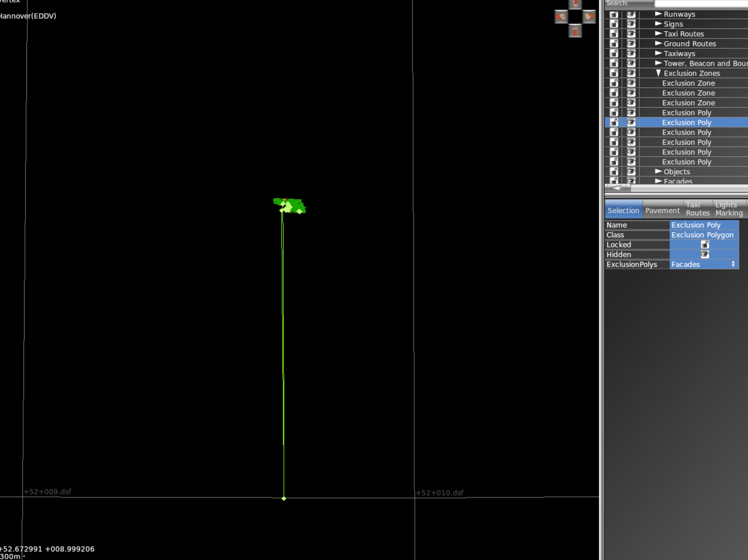The image size is (748, 560).
Task: Hide the Tower, Beacon and Boundaries group
Action: pos(631,63)
